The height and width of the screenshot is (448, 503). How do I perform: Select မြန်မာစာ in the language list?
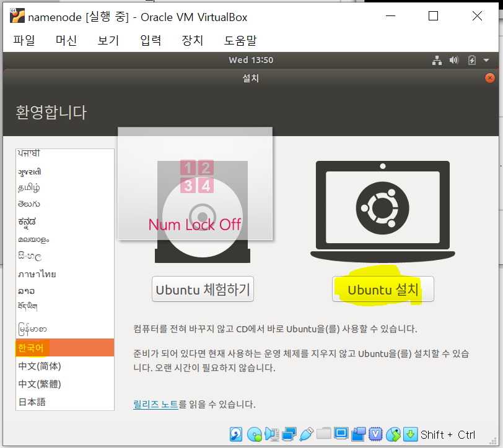[65, 329]
